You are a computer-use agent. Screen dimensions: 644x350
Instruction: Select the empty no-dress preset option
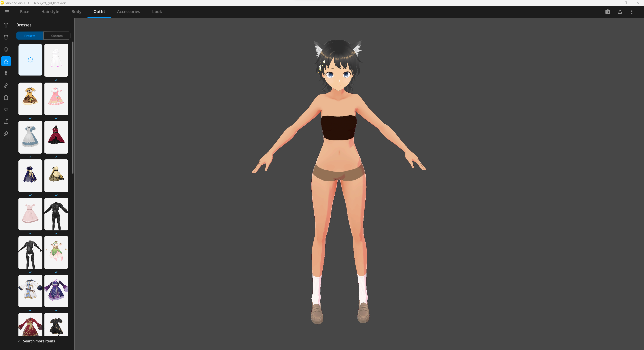(30, 60)
